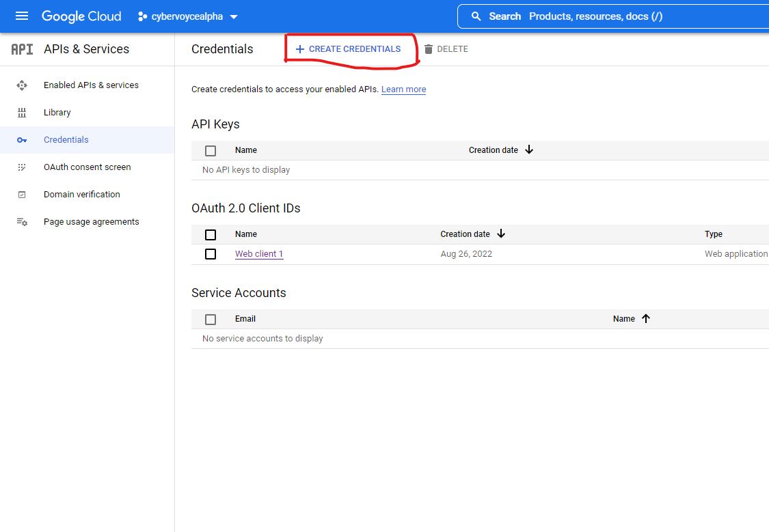Open the cybervoycealpha project selector dropdown
Screen dimensions: 769x532
(188, 16)
